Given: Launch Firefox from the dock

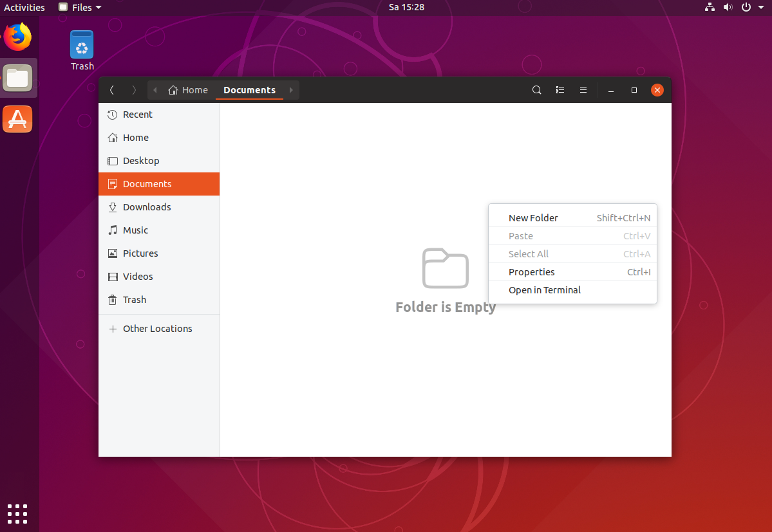Looking at the screenshot, I should [17, 37].
